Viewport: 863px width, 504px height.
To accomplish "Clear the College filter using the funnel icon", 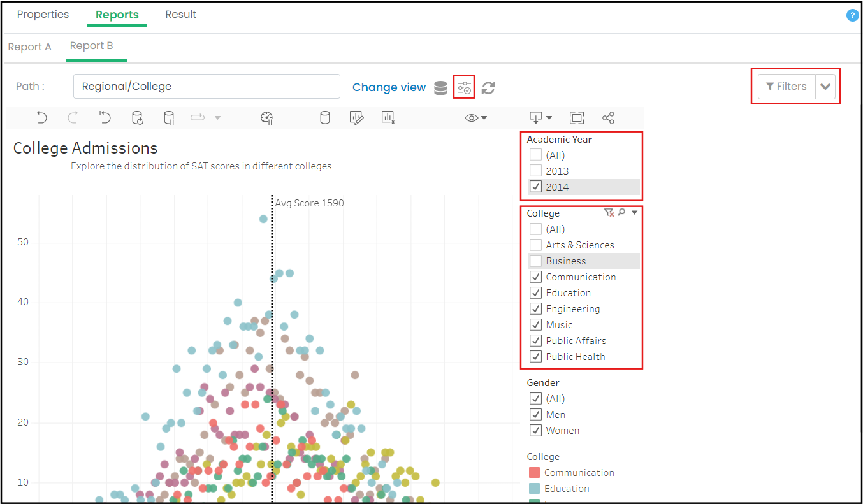I will pyautogui.click(x=609, y=213).
